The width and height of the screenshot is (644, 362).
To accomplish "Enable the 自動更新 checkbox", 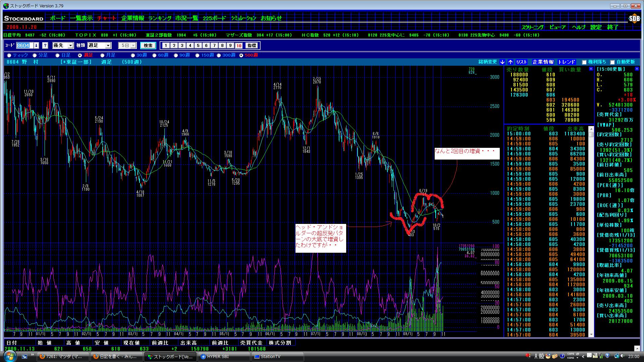I will click(612, 62).
